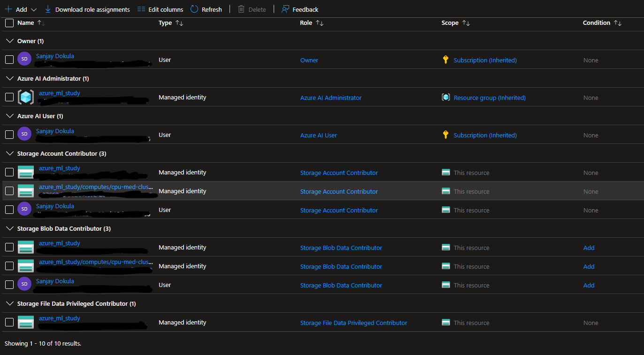This screenshot has width=644, height=355.
Task: Click the Azure AI User role link
Action: (x=319, y=136)
